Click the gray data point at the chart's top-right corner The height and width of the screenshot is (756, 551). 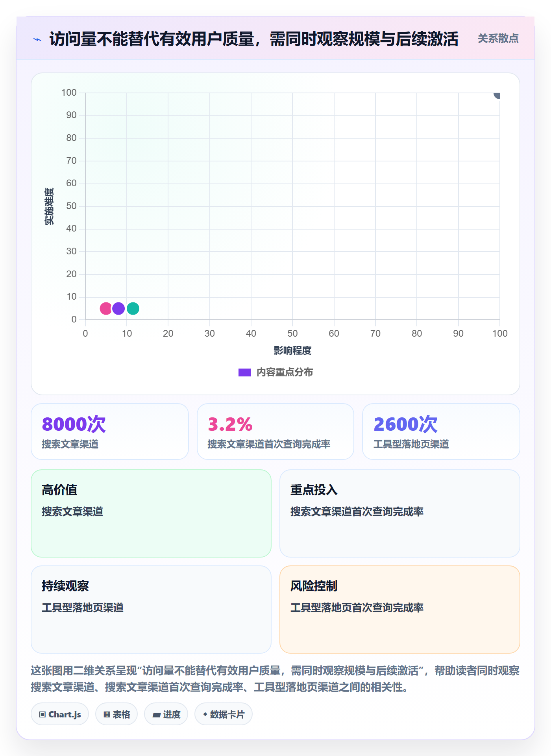[497, 95]
